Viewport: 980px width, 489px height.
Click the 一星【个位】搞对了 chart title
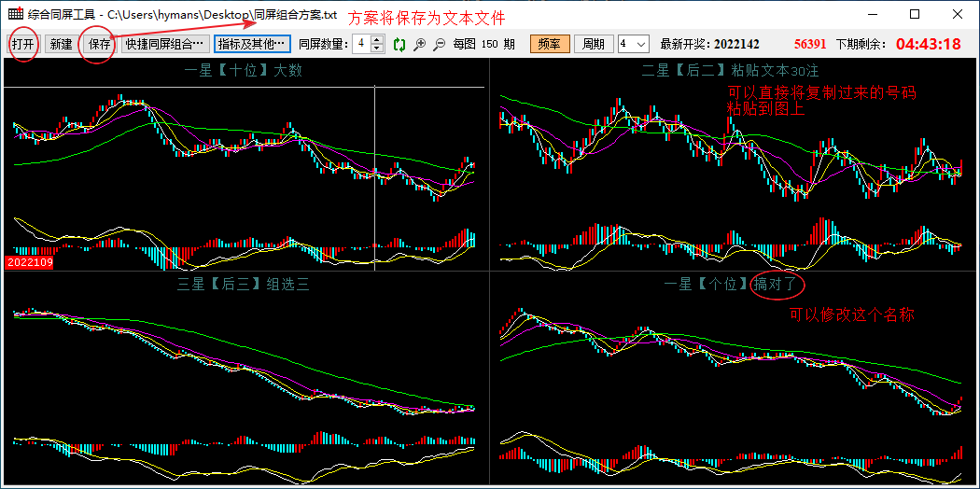click(x=728, y=285)
